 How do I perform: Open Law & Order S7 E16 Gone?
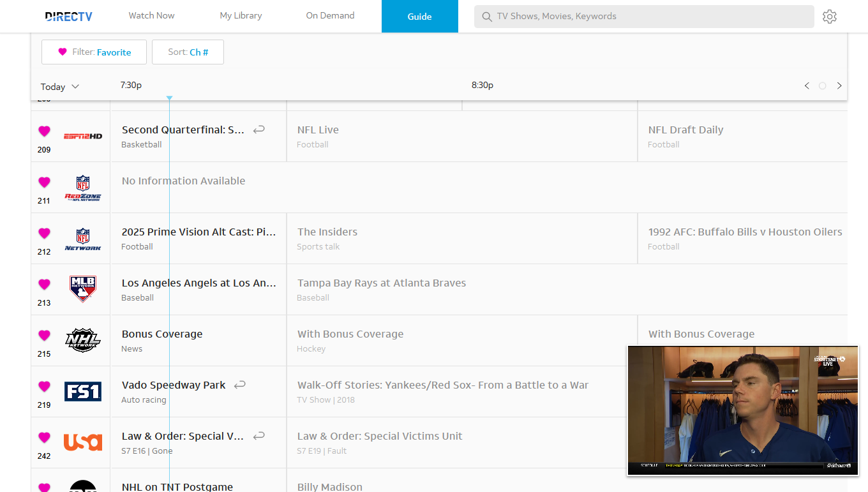[x=198, y=442]
